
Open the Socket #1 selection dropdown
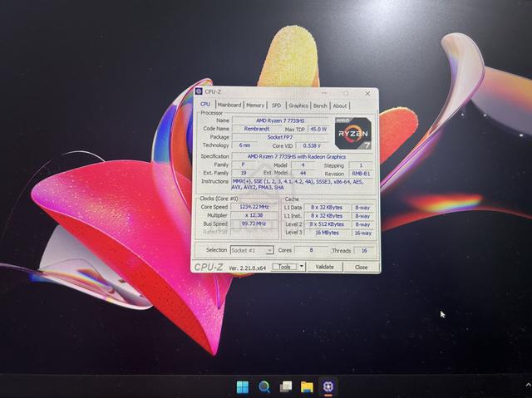pyautogui.click(x=252, y=250)
